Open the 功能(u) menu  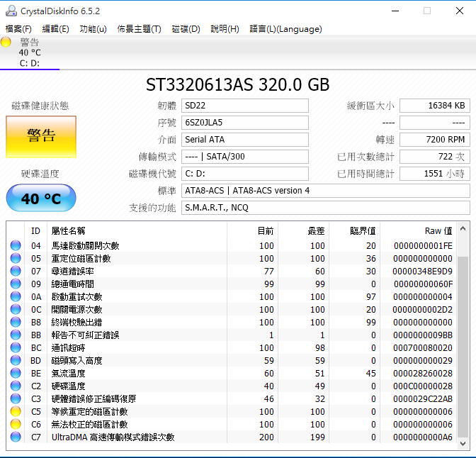[x=93, y=29]
